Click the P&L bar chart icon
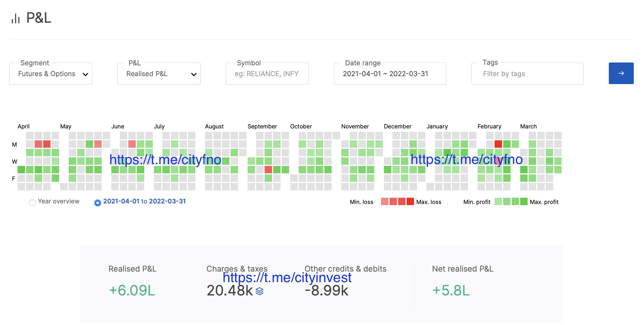Screen dimensions: 644x325 click(16, 18)
